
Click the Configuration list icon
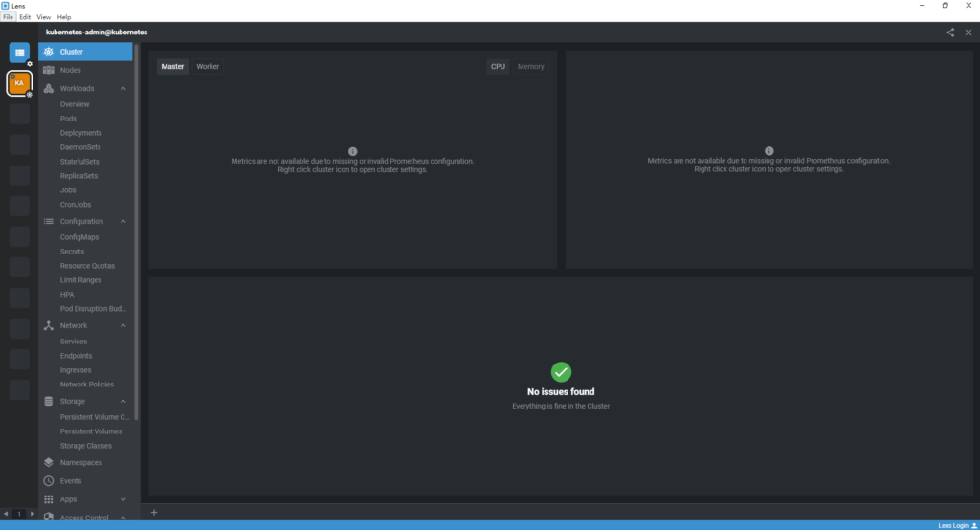point(49,221)
